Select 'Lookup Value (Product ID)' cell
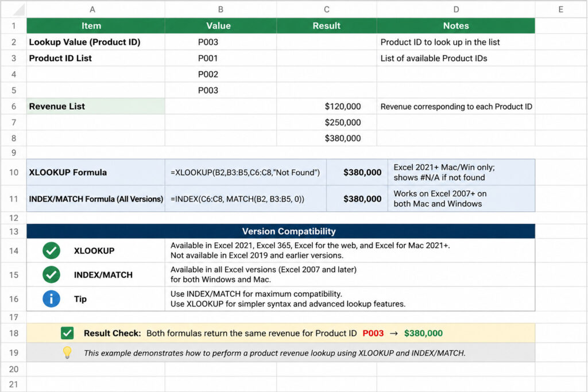The width and height of the screenshot is (588, 392). point(96,42)
